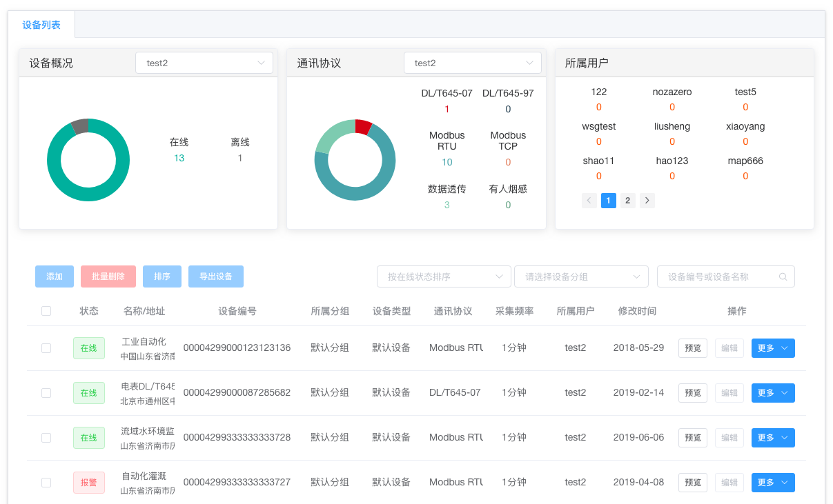Preview the 流域水环境监 device
The width and height of the screenshot is (833, 504).
[693, 438]
